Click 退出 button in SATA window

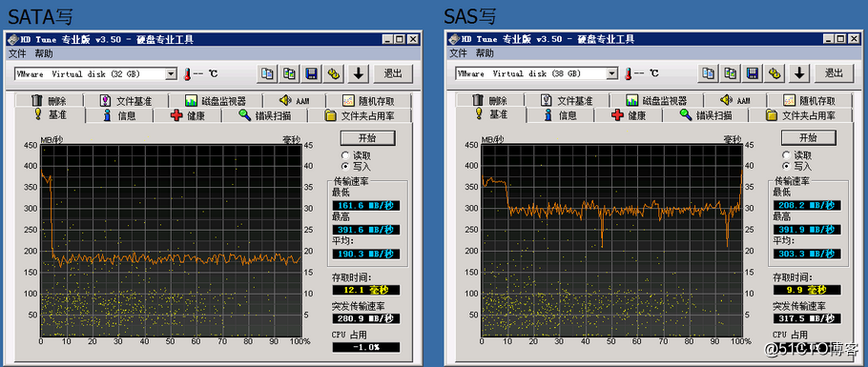(x=392, y=73)
